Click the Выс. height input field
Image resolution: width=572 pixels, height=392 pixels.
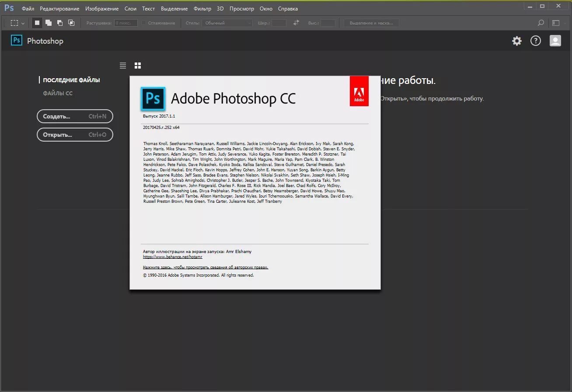coord(328,23)
